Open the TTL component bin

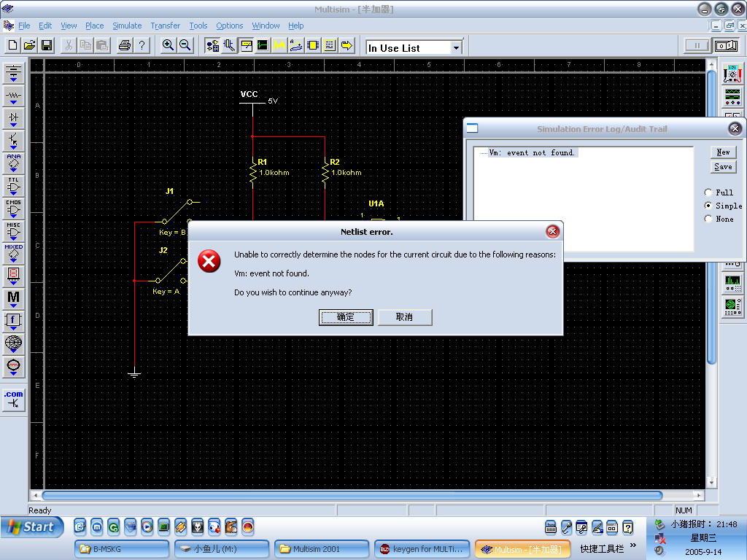point(13,186)
